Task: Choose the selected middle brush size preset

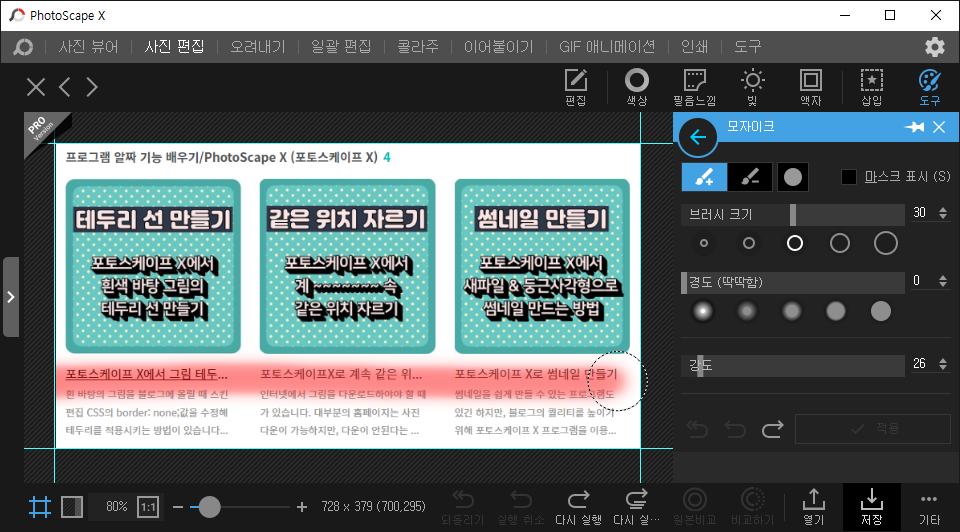Action: pyautogui.click(x=795, y=243)
